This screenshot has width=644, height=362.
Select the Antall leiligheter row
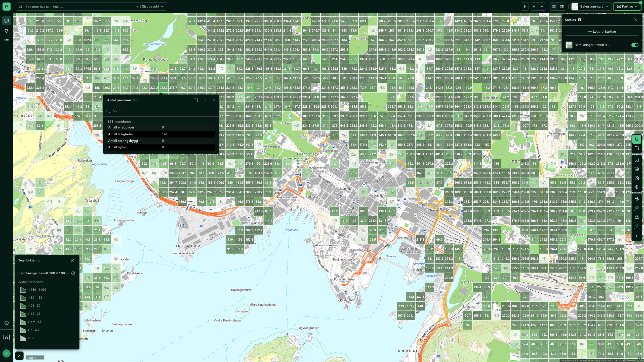pos(161,134)
